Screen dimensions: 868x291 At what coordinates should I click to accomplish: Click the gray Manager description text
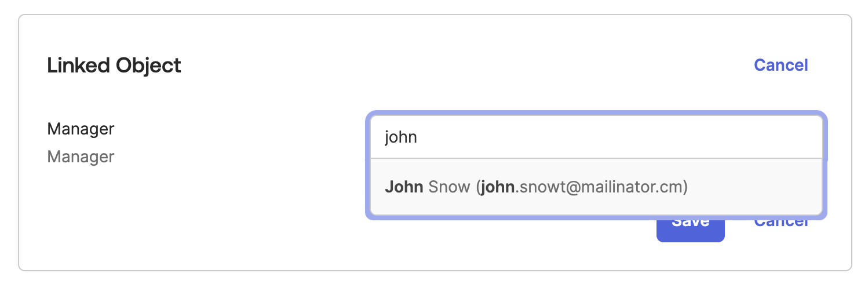(81, 157)
